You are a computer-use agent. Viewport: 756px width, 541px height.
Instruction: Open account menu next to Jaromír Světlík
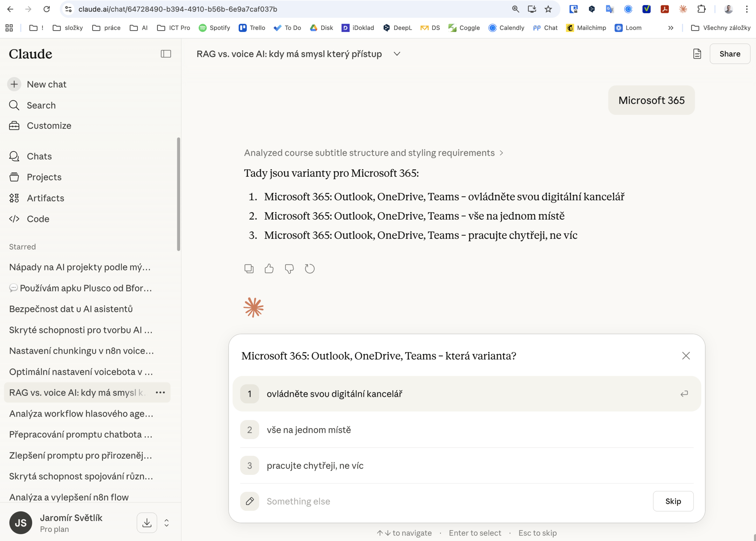[167, 523]
